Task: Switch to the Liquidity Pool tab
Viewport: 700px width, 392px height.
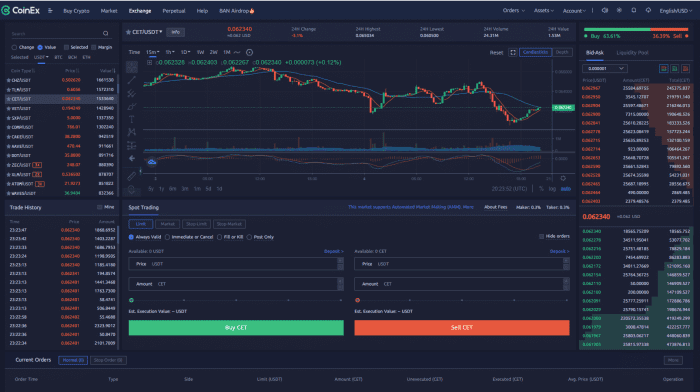Action: pyautogui.click(x=632, y=53)
